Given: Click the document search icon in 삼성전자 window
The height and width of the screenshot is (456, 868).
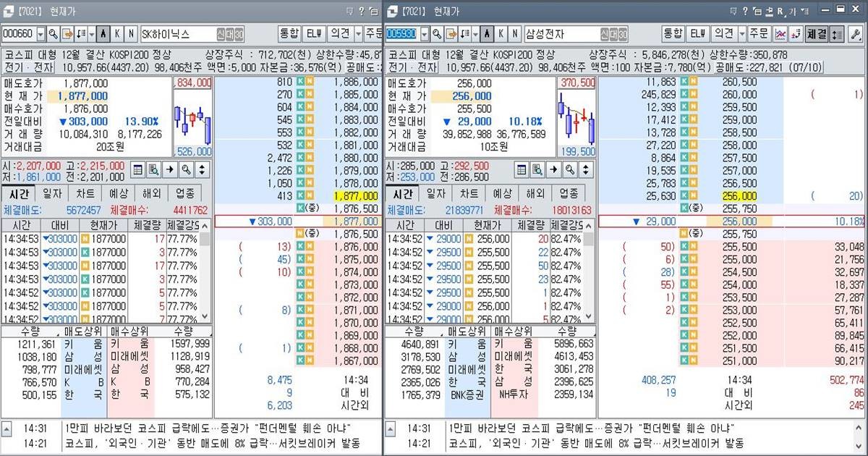Looking at the screenshot, I should 537,169.
